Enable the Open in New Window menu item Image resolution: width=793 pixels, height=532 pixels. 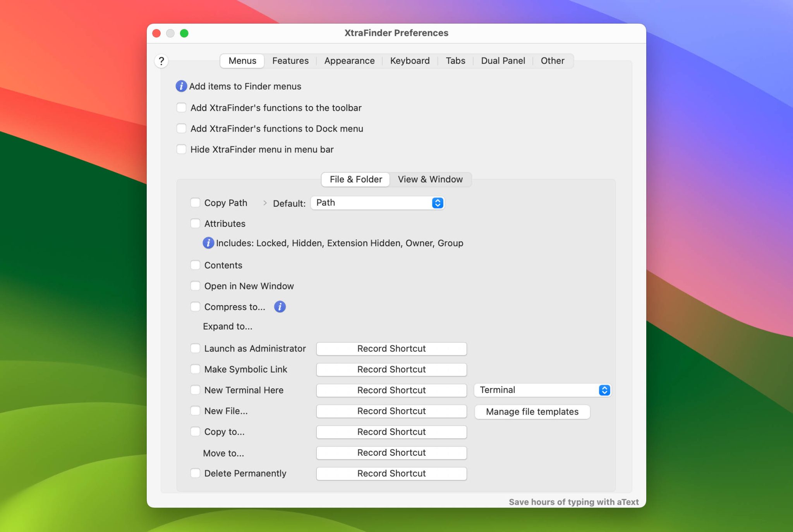(x=196, y=286)
